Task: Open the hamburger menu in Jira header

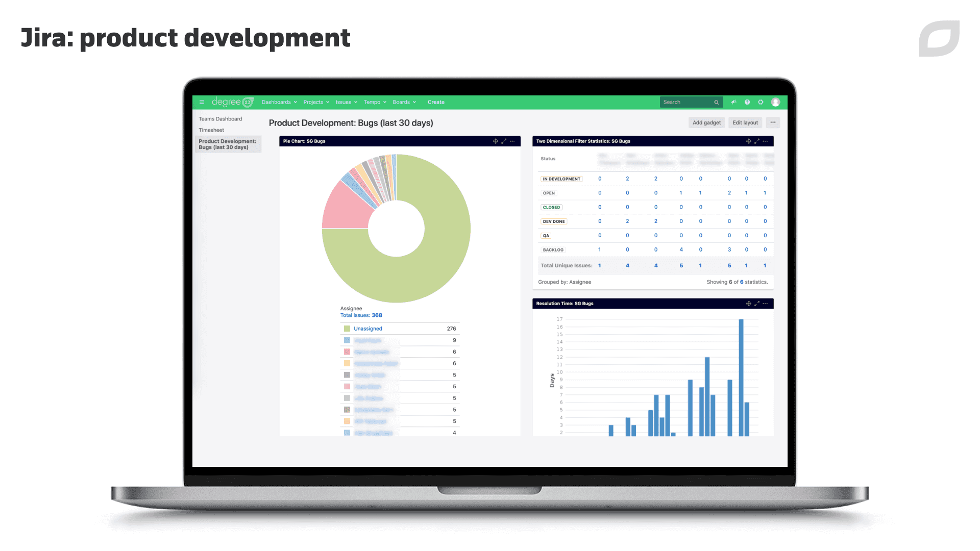Action: tap(202, 102)
